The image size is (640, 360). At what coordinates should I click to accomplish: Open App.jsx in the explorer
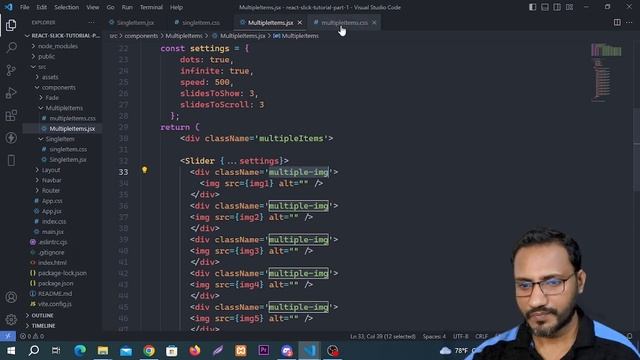tap(51, 211)
